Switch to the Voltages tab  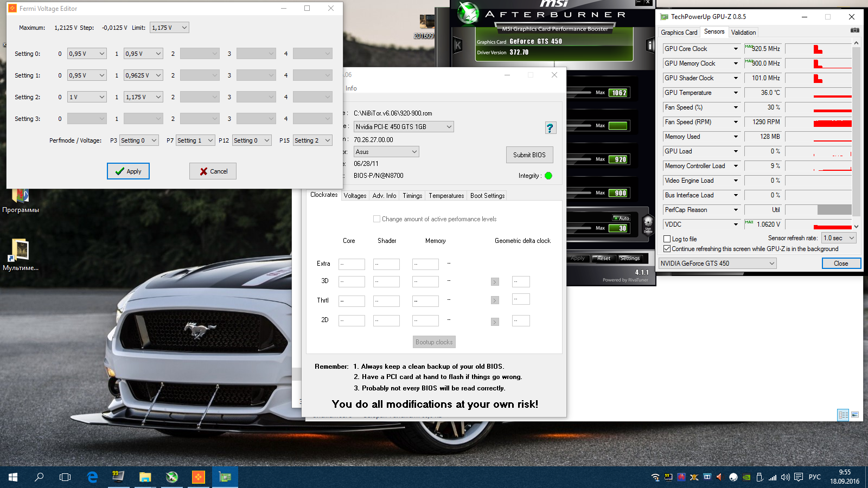(355, 196)
